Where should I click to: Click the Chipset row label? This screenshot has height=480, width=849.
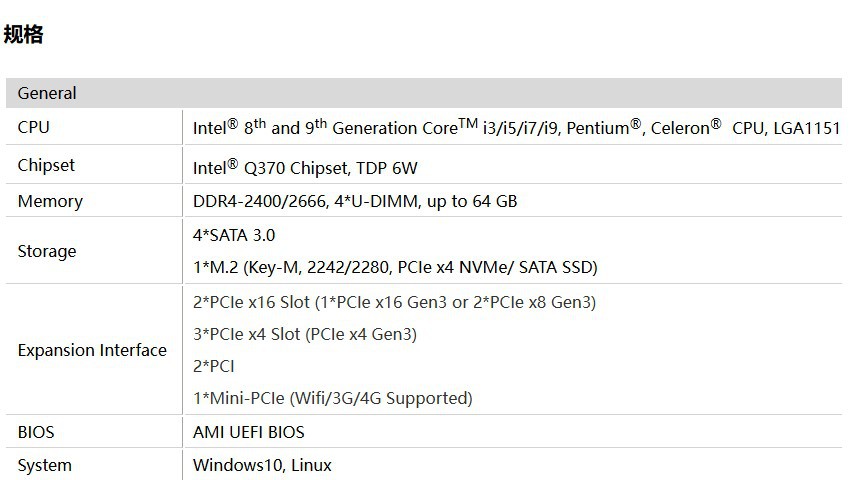pyautogui.click(x=46, y=165)
